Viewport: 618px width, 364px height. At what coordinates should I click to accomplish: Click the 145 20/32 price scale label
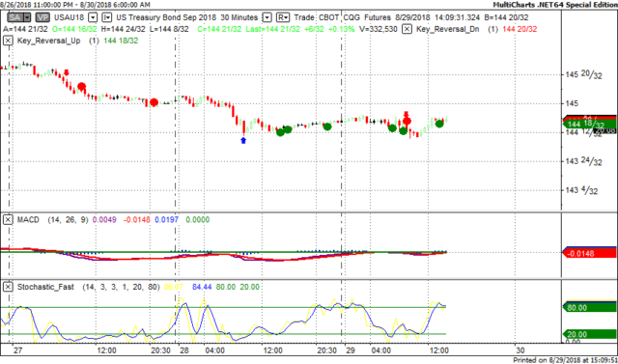pyautogui.click(x=583, y=74)
